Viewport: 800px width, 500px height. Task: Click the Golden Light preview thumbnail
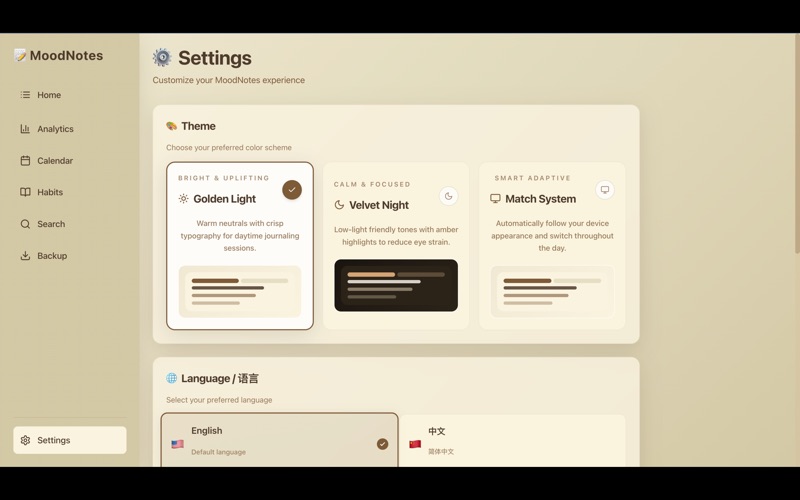pyautogui.click(x=240, y=292)
